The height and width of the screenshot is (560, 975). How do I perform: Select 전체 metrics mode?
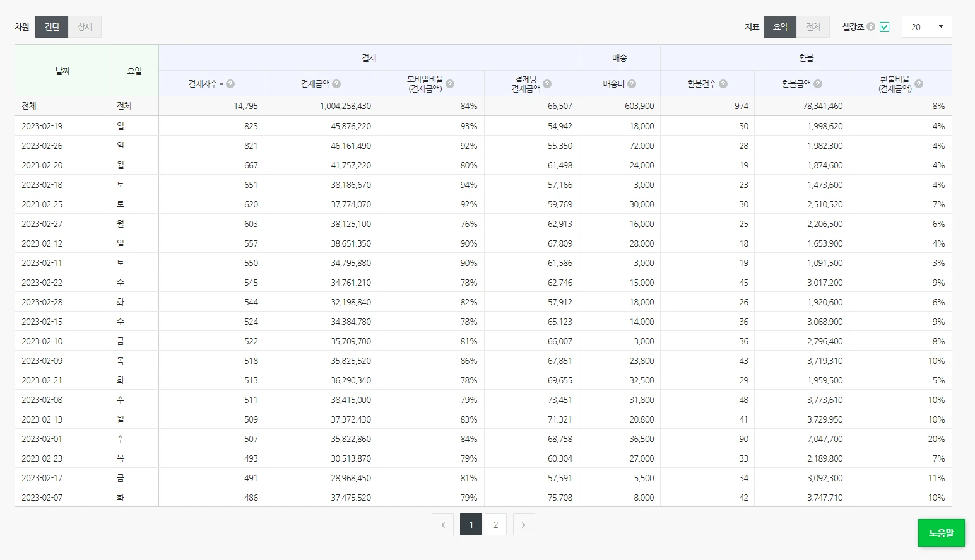pyautogui.click(x=813, y=26)
